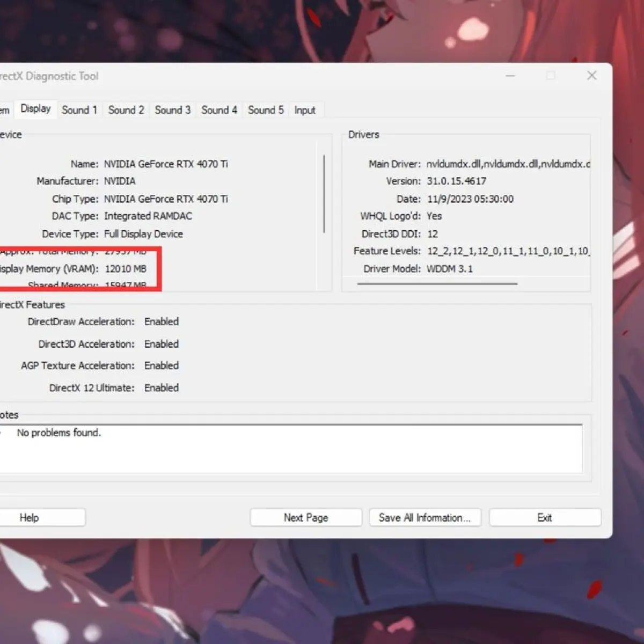Click the window title 'DirectX Diagnostic Tool'
Image resolution: width=644 pixels, height=644 pixels.
click(49, 76)
